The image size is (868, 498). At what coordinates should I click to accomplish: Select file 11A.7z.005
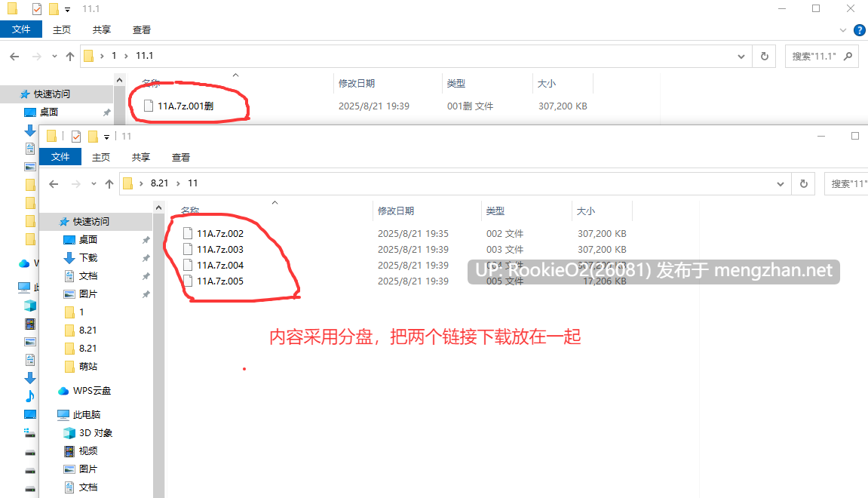[220, 281]
